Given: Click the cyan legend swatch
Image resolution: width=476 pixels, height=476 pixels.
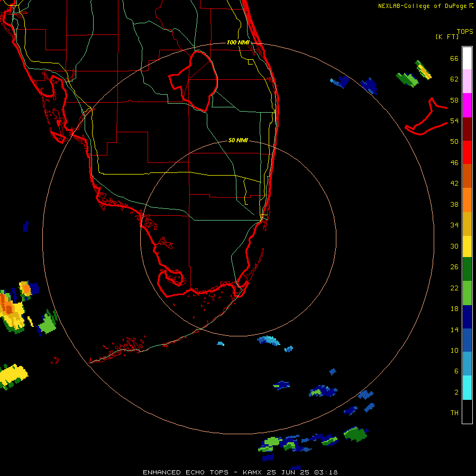Looking at the screenshot, I should 467,388.
